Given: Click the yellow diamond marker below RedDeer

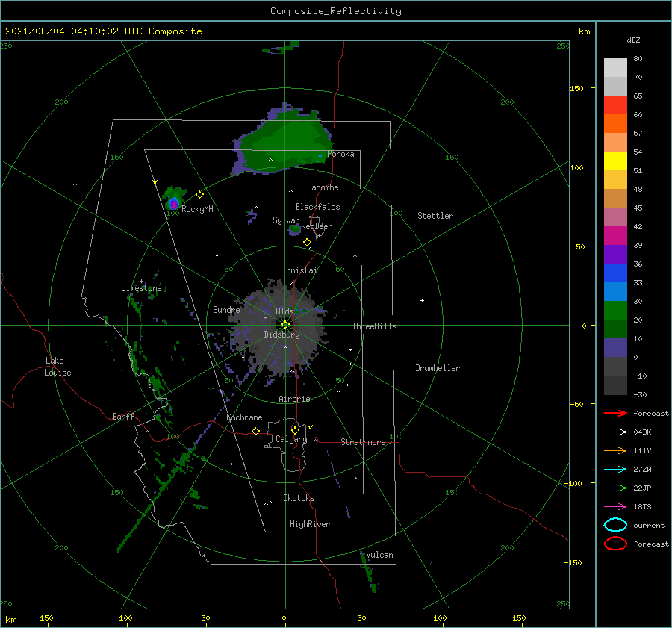Looking at the screenshot, I should (308, 243).
